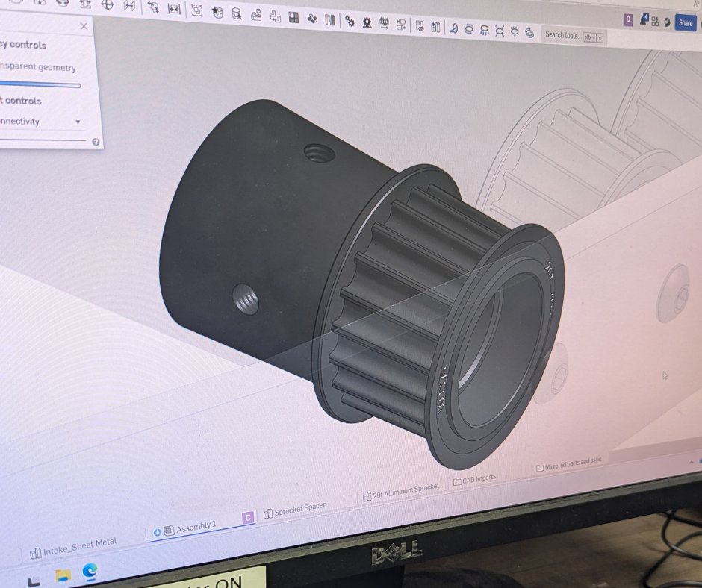Image resolution: width=702 pixels, height=588 pixels.
Task: Click the Share button
Action: point(686,23)
